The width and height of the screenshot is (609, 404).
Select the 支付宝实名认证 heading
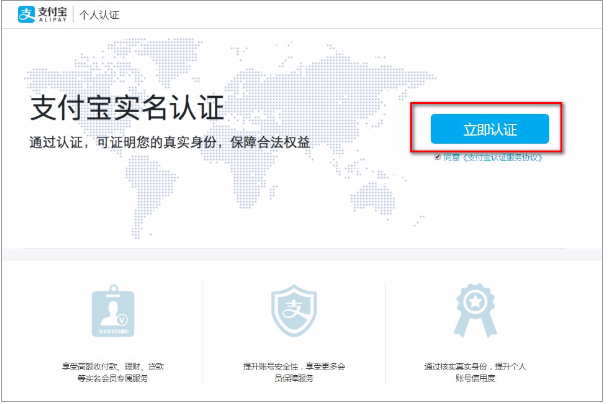pyautogui.click(x=128, y=105)
